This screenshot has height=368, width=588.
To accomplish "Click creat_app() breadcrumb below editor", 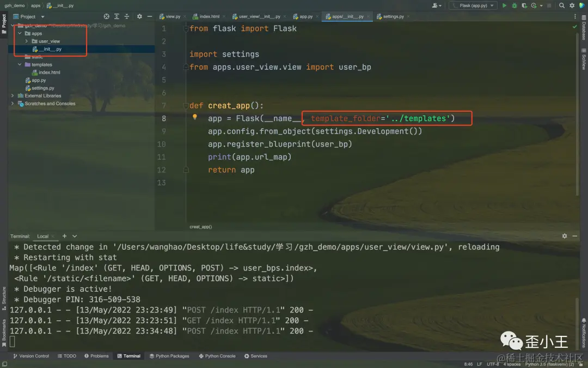I will tap(200, 227).
